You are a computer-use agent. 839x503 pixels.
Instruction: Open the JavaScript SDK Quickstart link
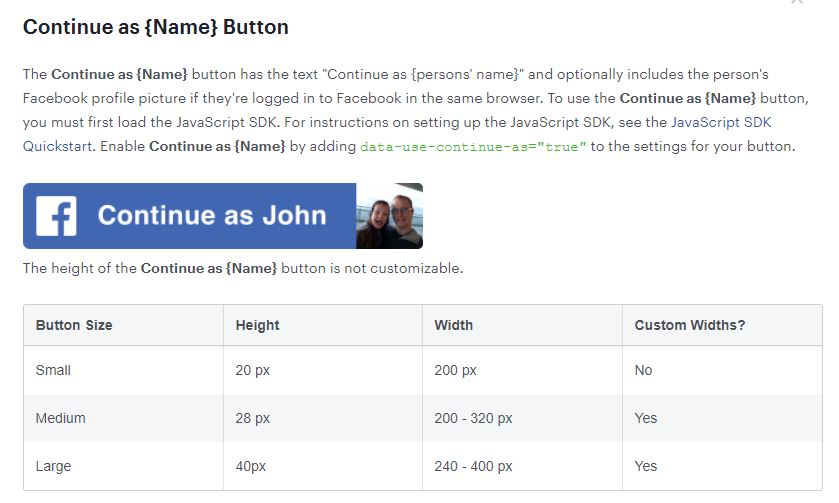click(720, 123)
